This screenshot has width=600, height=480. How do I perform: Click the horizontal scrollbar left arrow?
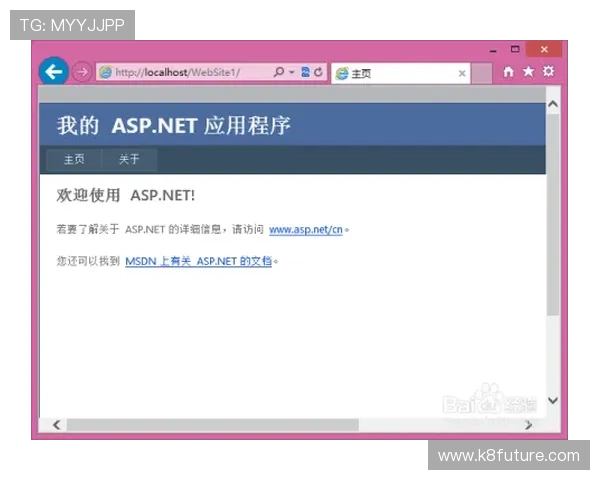click(56, 425)
